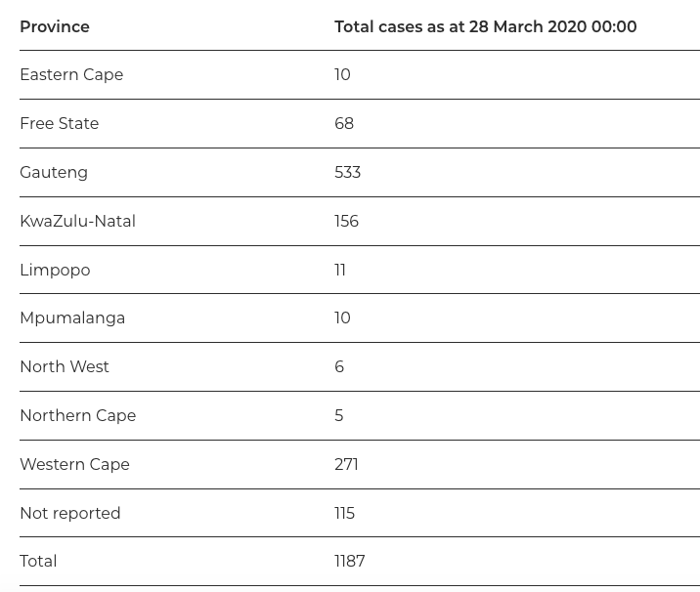The width and height of the screenshot is (700, 592).
Task: Click the Not reported row label
Action: tap(70, 514)
